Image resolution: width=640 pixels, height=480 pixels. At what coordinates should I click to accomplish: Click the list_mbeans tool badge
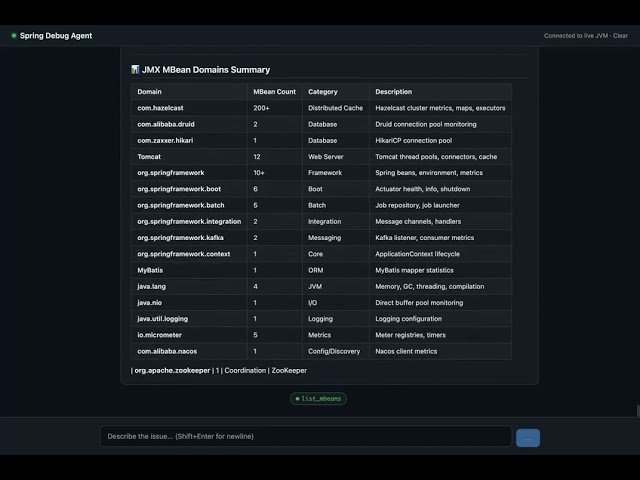[x=318, y=398]
